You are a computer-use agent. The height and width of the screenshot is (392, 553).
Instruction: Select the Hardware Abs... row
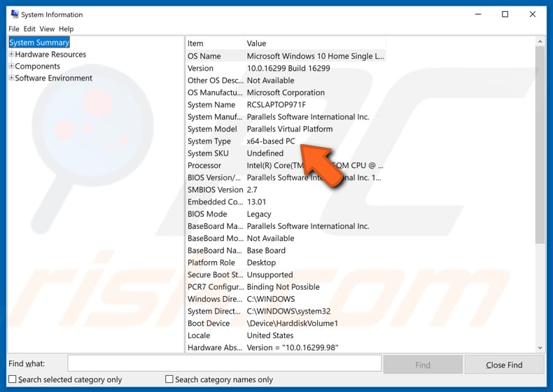click(x=286, y=347)
